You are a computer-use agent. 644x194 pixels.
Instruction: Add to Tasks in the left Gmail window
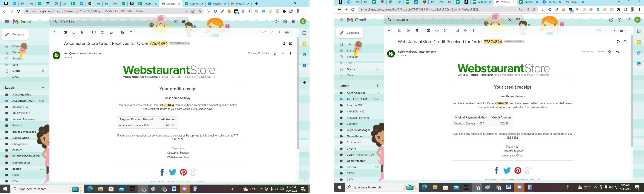[x=111, y=32]
